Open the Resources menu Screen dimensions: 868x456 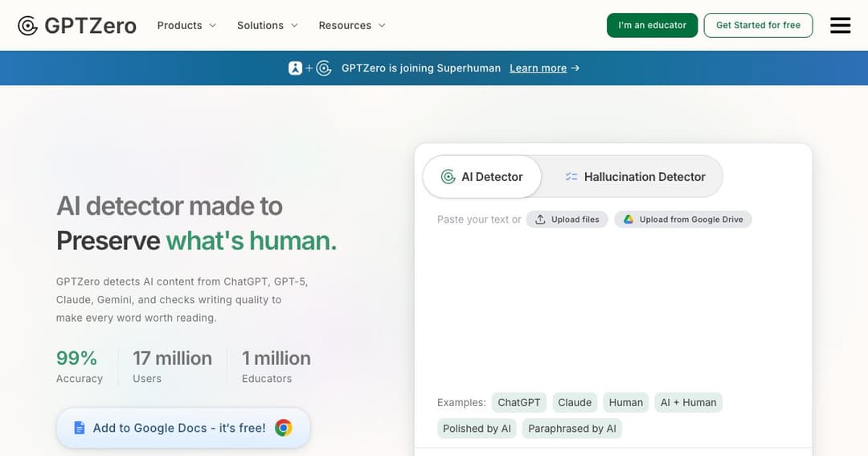click(352, 26)
